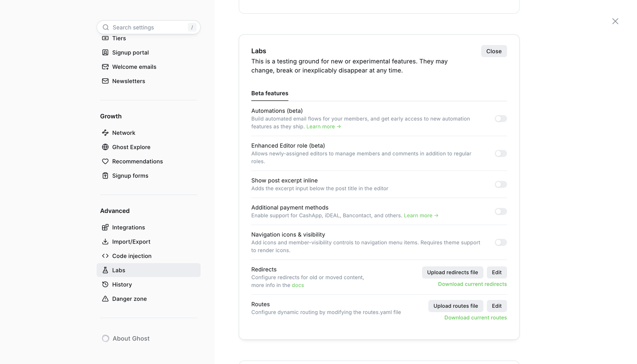Open About Ghost
Image resolution: width=637 pixels, height=364 pixels.
click(126, 339)
